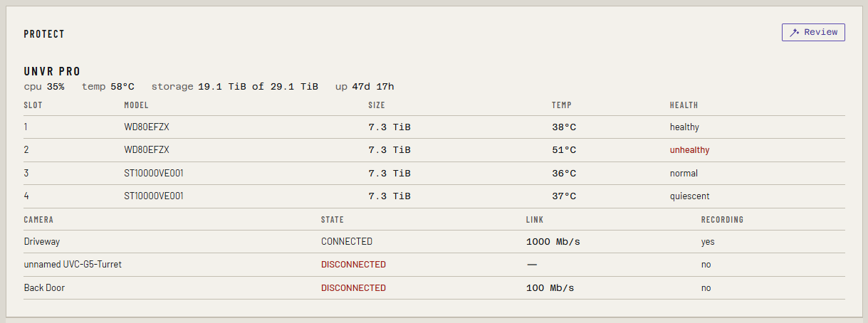The height and width of the screenshot is (323, 868).
Task: Click the 1000 Mb/s link value
Action: click(553, 242)
